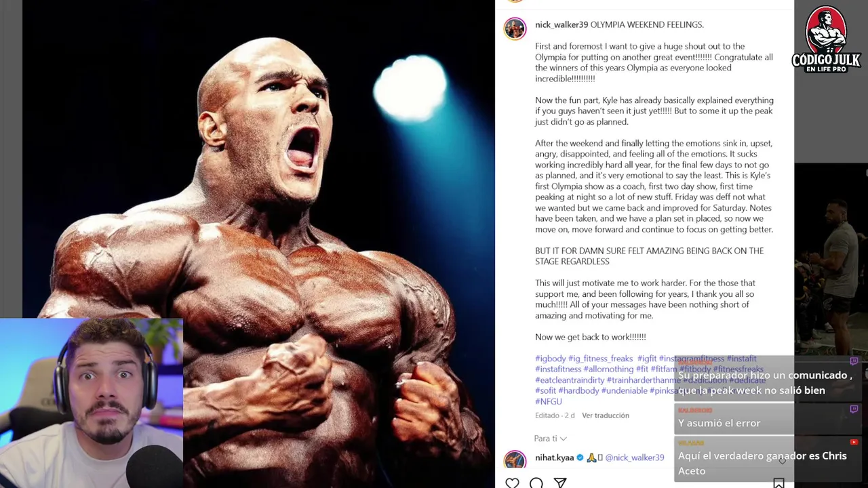Click the YouTube icon on chat message
Viewport: 868px width, 488px height.
[x=854, y=442]
